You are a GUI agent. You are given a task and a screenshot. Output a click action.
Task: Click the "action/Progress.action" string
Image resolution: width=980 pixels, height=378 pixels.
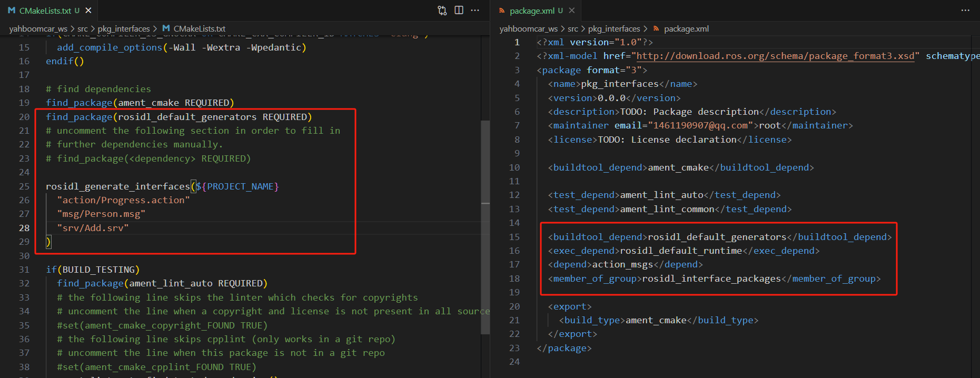point(123,201)
